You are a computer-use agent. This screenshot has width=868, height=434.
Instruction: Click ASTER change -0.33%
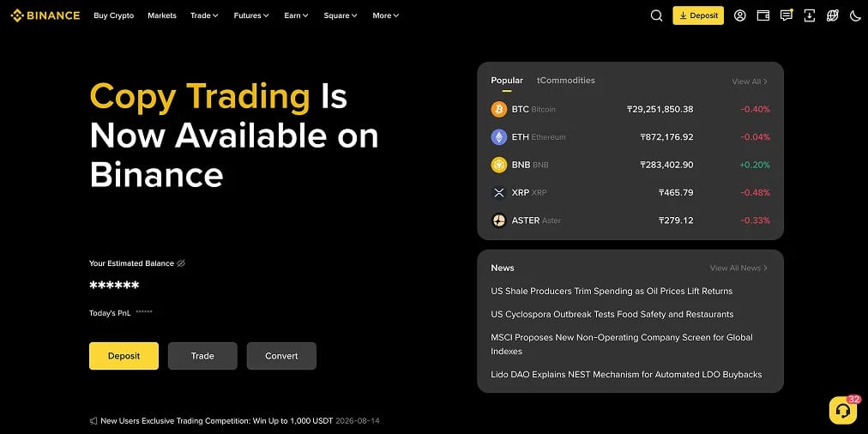[x=755, y=220]
